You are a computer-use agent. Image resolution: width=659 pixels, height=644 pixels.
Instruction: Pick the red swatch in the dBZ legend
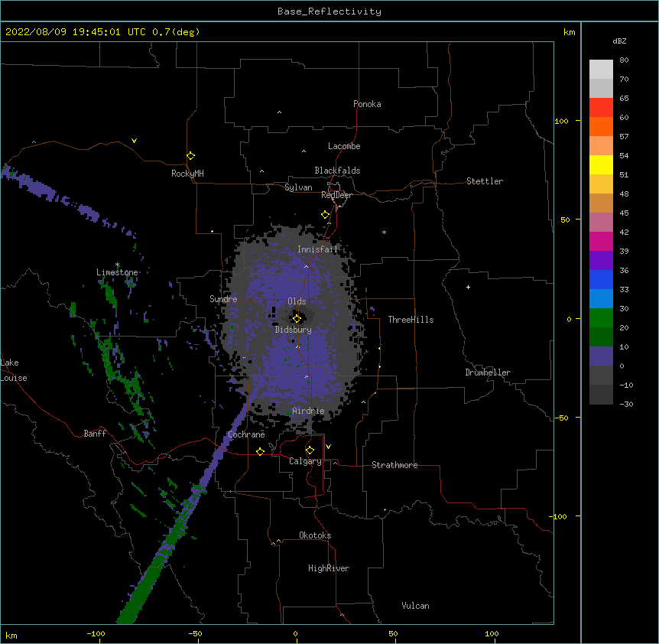pos(601,107)
